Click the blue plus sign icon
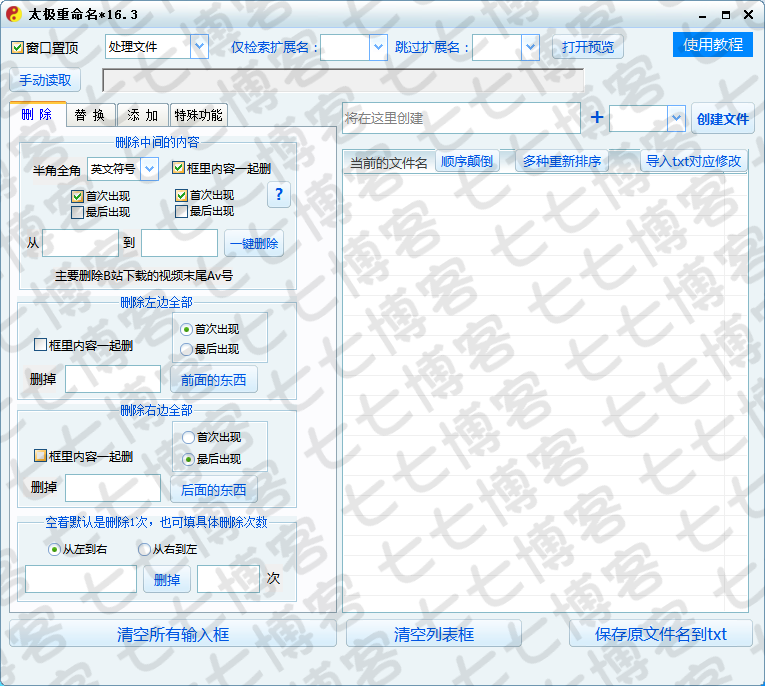Image resolution: width=765 pixels, height=686 pixels. (597, 118)
